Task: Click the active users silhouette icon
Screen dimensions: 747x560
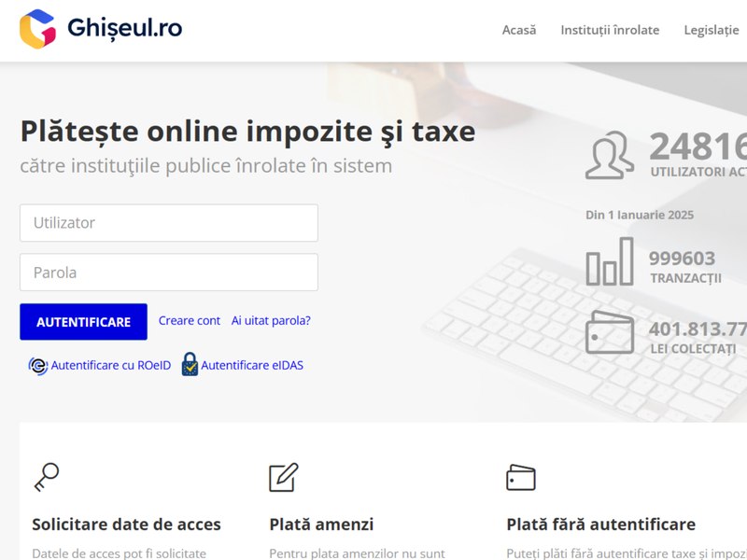Action: (610, 155)
